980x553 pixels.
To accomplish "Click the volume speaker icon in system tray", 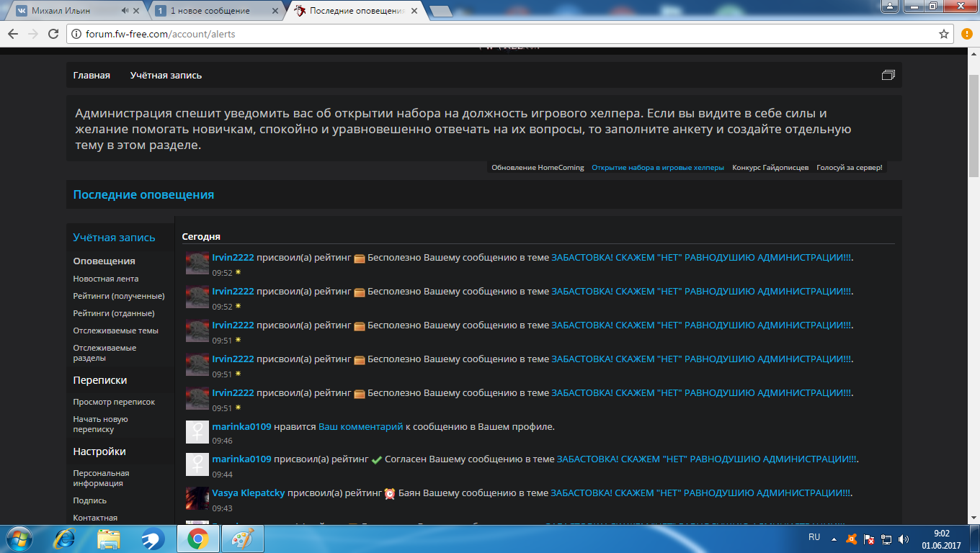I will (x=904, y=539).
